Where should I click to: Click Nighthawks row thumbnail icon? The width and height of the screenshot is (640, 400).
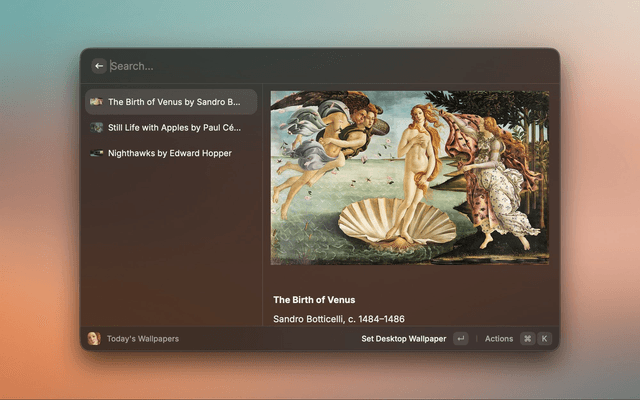click(96, 153)
